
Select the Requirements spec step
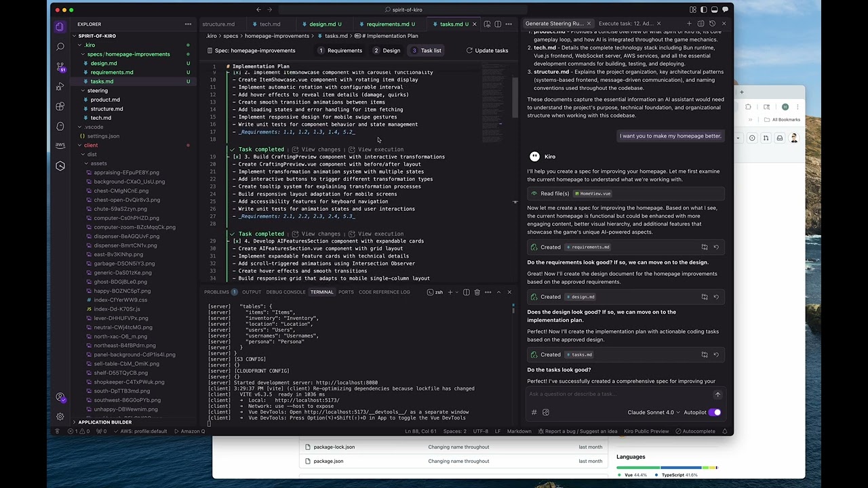click(340, 50)
